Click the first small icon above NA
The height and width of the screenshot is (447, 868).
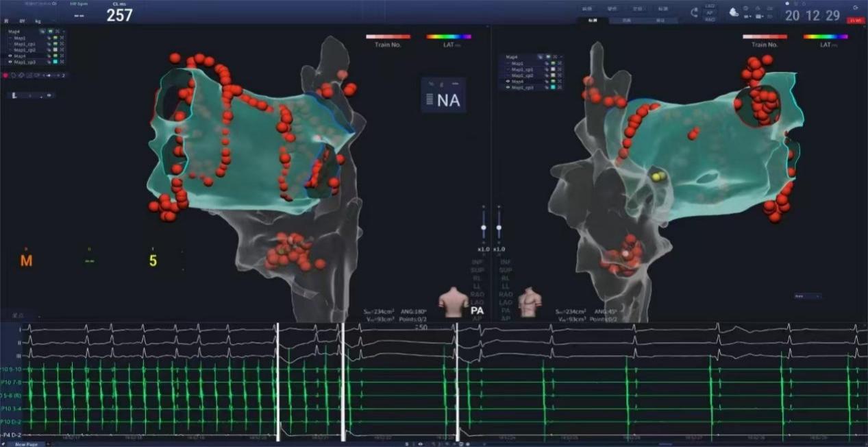point(431,83)
